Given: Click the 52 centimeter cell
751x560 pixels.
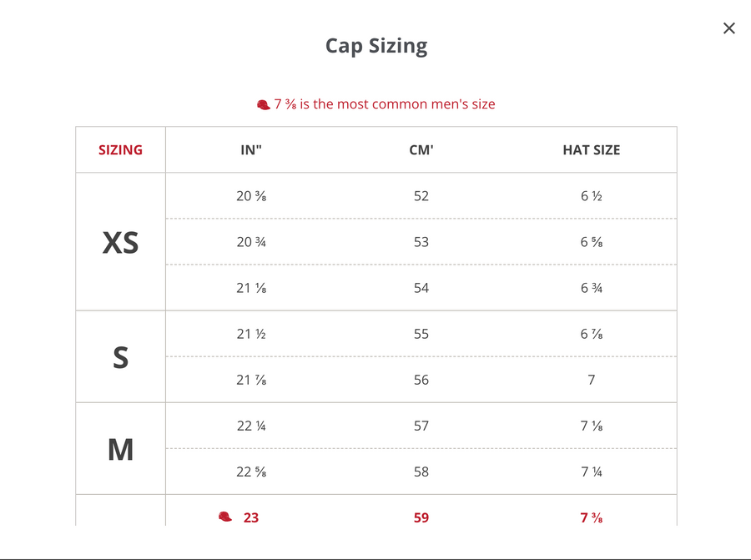Looking at the screenshot, I should [x=421, y=196].
